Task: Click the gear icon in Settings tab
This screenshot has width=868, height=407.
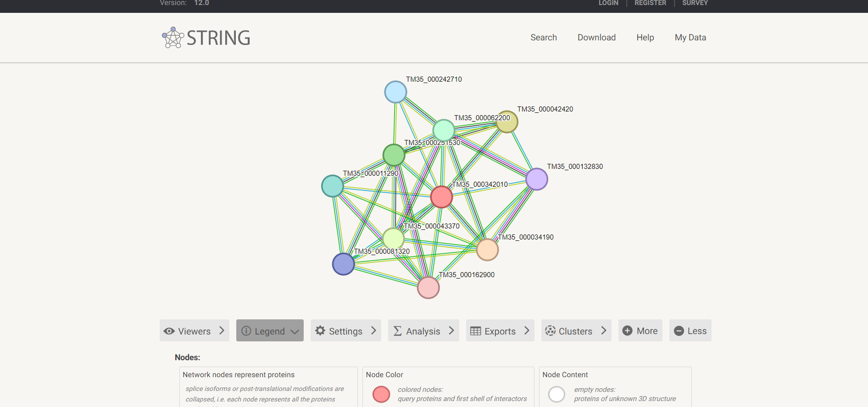Action: [320, 331]
